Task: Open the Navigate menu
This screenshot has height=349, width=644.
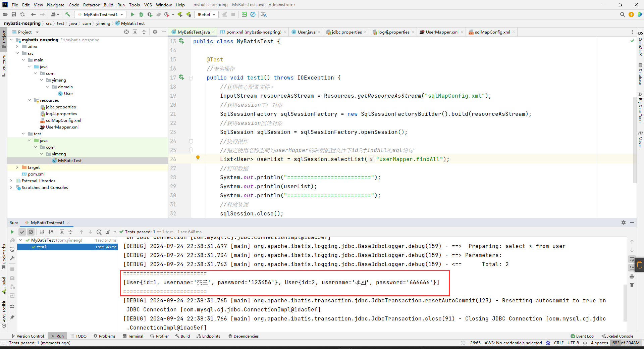Action: 55,5
